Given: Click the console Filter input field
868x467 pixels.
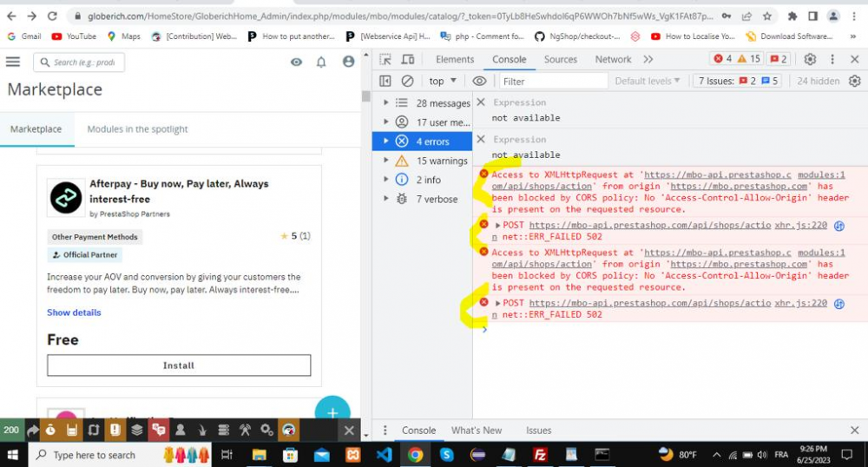Looking at the screenshot, I should 552,81.
